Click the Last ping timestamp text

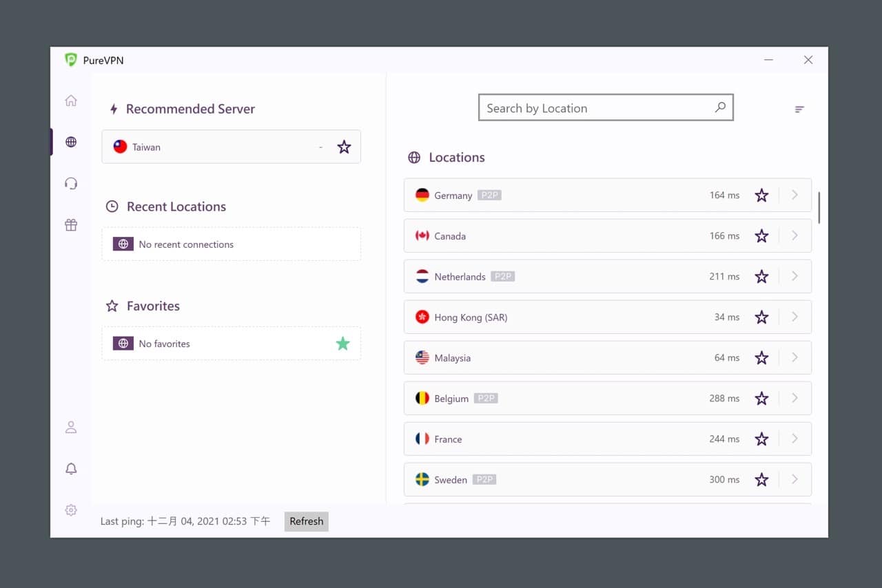(x=185, y=521)
